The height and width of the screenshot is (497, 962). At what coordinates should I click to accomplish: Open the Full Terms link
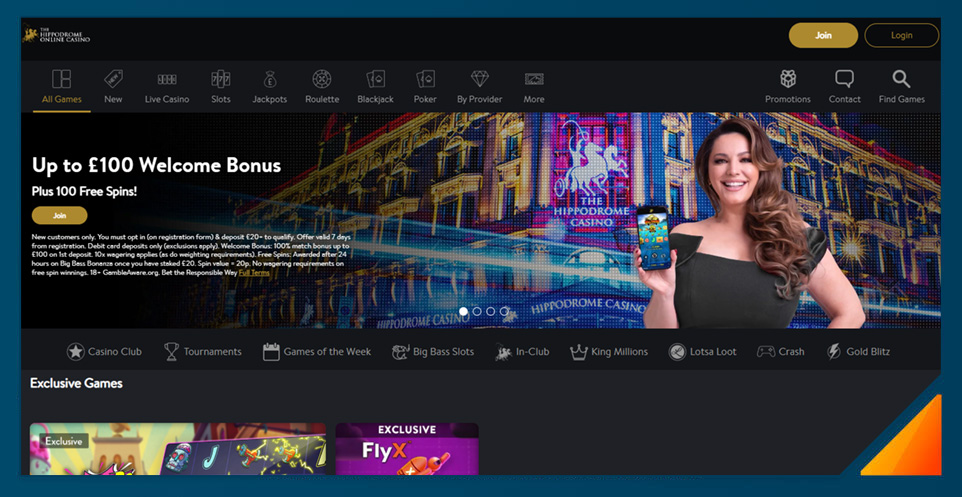click(x=254, y=272)
